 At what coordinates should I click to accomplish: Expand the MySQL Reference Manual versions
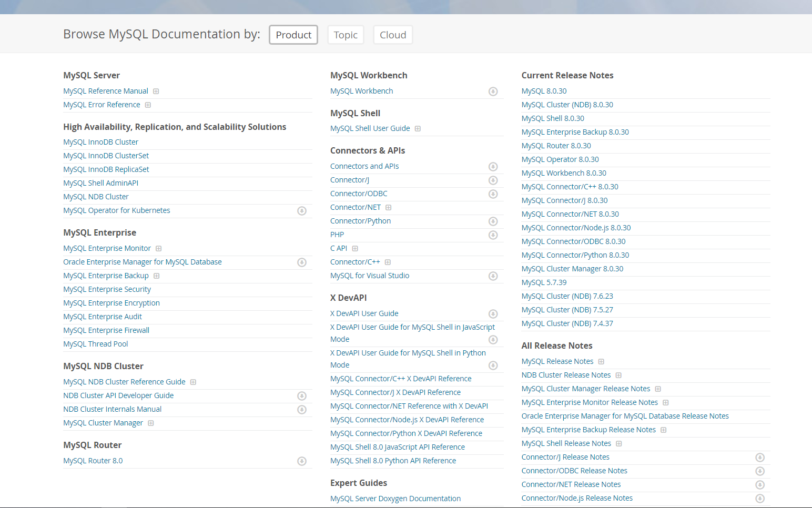pos(156,92)
